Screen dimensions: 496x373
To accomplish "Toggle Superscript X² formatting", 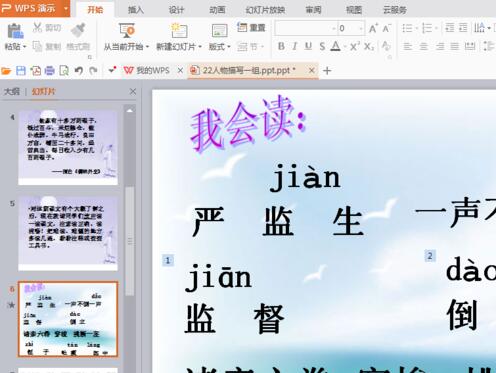I will click(x=355, y=46).
